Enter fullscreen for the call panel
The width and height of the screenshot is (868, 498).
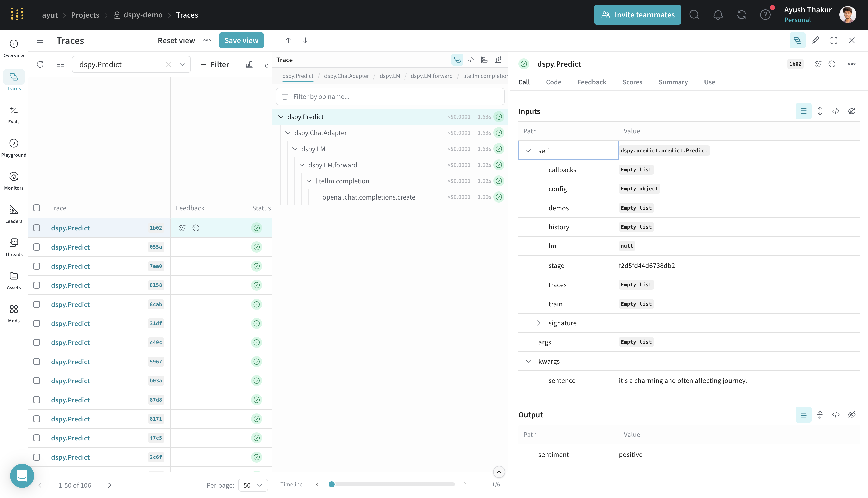pyautogui.click(x=834, y=40)
